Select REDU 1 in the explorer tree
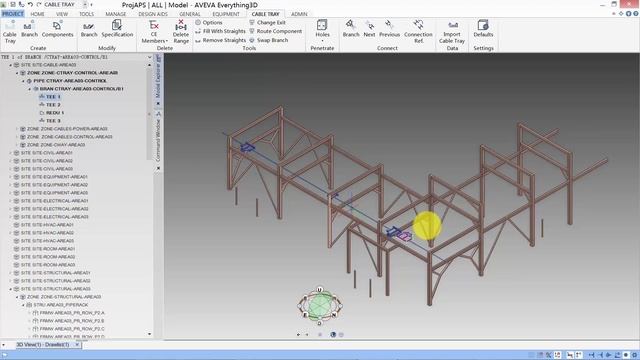 point(51,113)
